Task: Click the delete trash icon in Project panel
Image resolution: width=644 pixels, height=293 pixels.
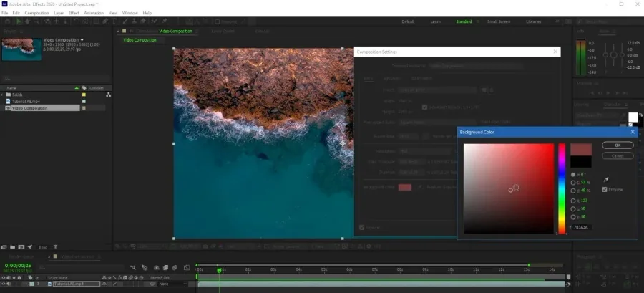Action: [55, 247]
